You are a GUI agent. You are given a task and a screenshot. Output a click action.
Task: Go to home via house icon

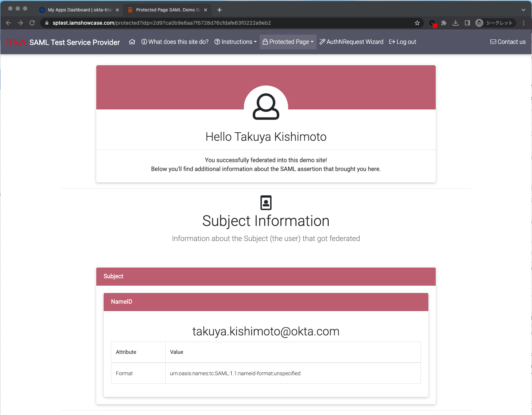coord(132,42)
